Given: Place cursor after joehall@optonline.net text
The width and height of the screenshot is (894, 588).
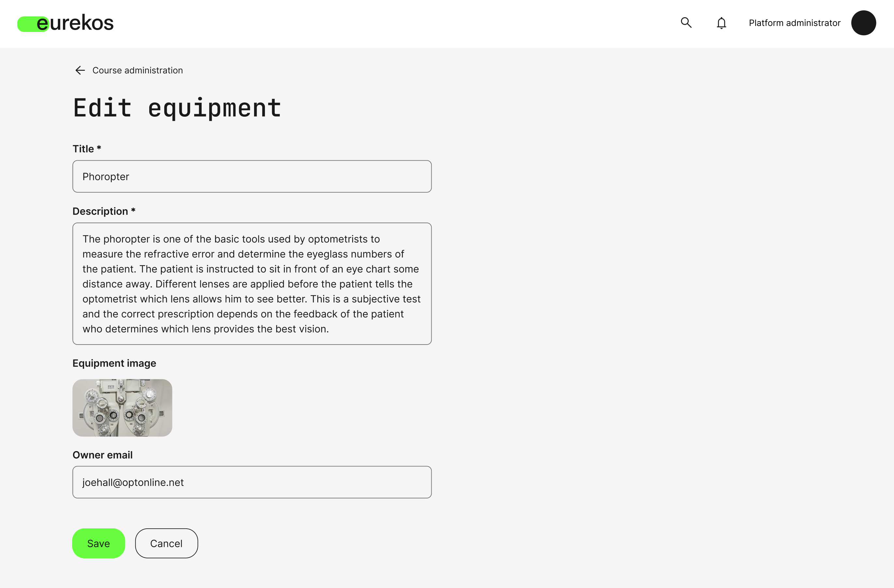Looking at the screenshot, I should pos(184,482).
